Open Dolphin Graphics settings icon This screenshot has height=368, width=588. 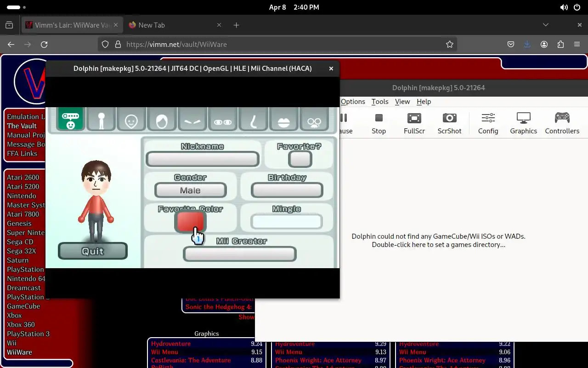click(x=523, y=123)
